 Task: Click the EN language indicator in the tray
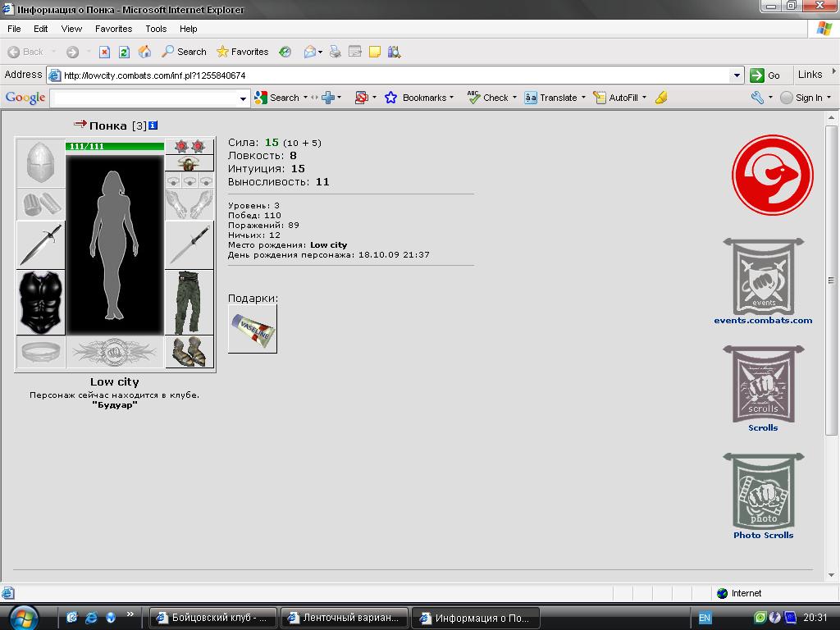click(705, 618)
